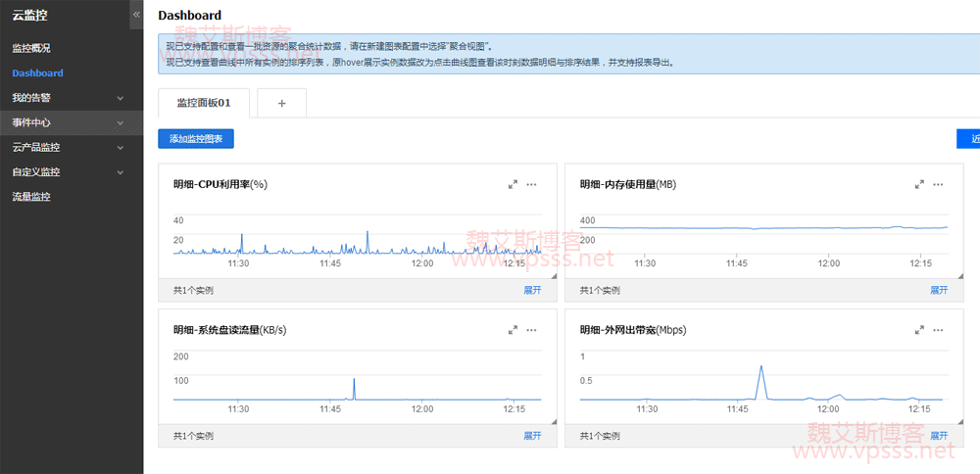Image resolution: width=980 pixels, height=474 pixels.
Task: Add a new panel tab with plus
Action: click(282, 103)
